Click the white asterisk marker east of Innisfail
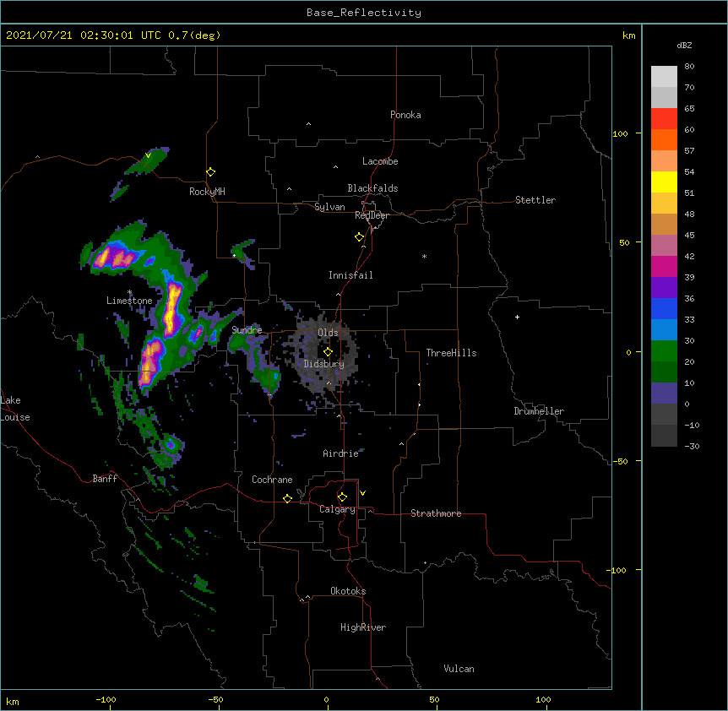The image size is (728, 711). pyautogui.click(x=424, y=256)
